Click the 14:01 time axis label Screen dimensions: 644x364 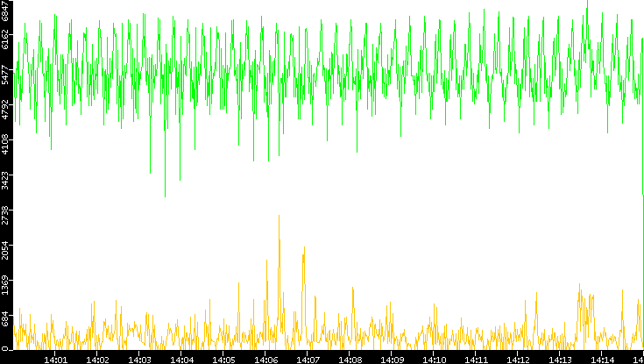point(55,360)
